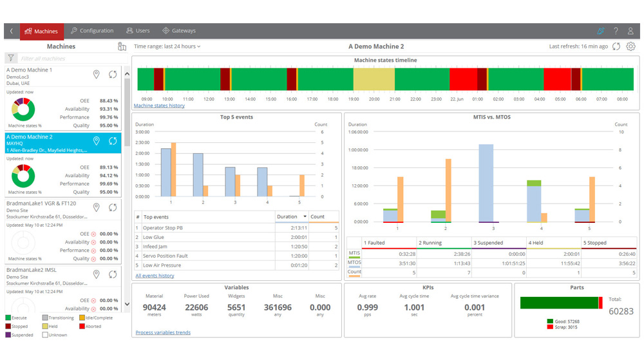Open the help question mark icon
Viewport: 644px width, 362px height.
pos(616,31)
